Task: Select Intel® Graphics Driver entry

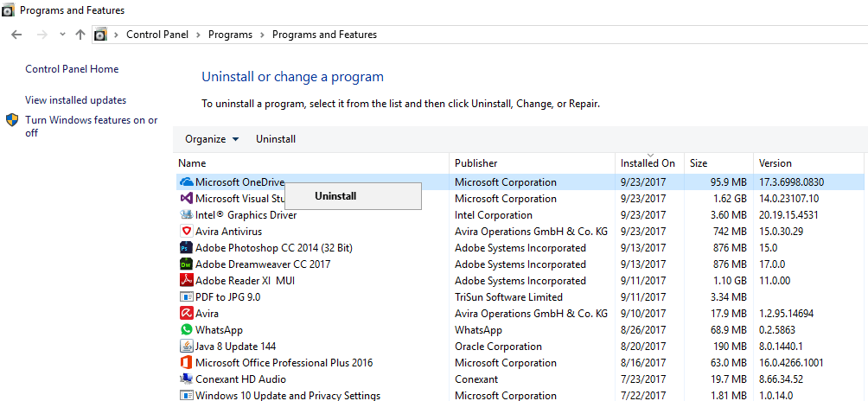Action: click(x=246, y=215)
